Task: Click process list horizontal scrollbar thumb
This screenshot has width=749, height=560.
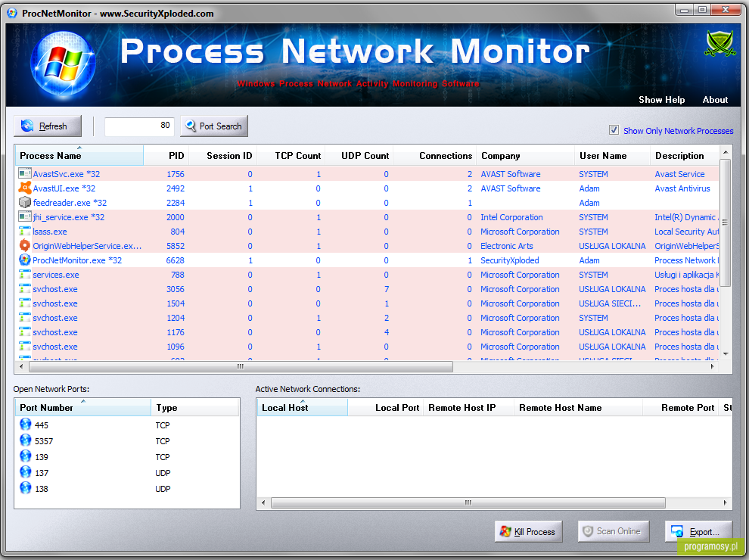Action: pyautogui.click(x=241, y=366)
